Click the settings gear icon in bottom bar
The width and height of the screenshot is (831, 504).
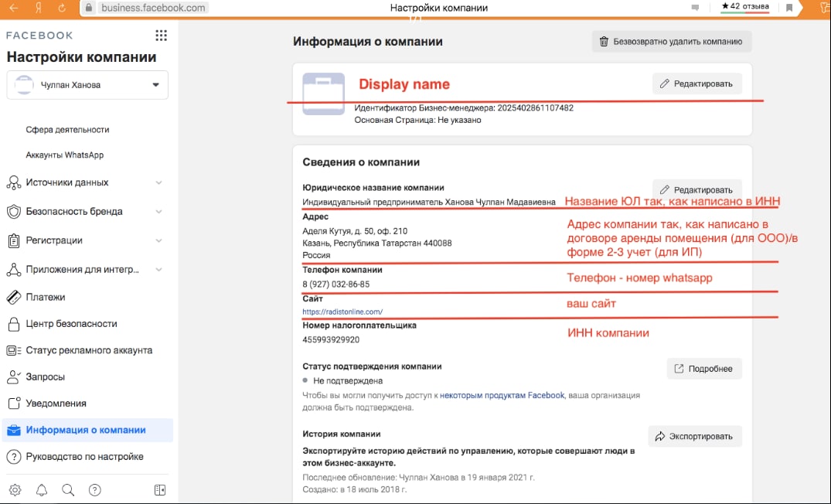[15, 490]
